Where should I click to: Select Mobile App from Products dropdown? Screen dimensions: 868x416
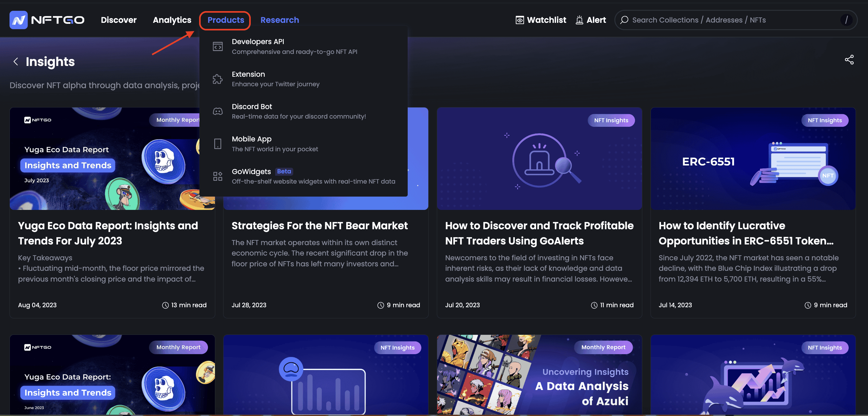tap(303, 144)
